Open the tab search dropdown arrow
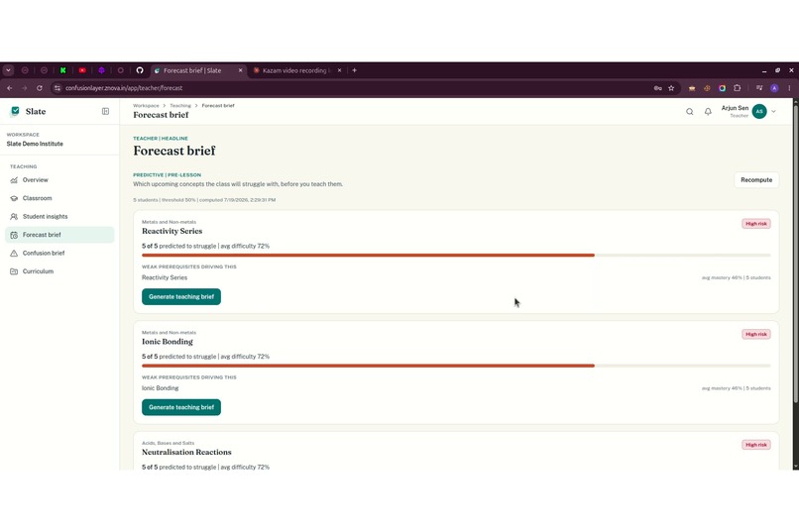Viewport: 799px width, 532px height. pyautogui.click(x=9, y=70)
